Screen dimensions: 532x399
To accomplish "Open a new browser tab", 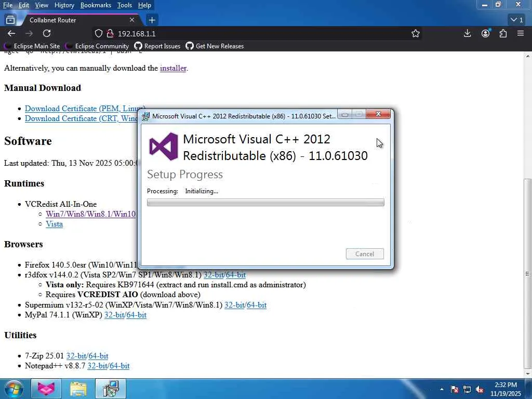I will pyautogui.click(x=152, y=20).
